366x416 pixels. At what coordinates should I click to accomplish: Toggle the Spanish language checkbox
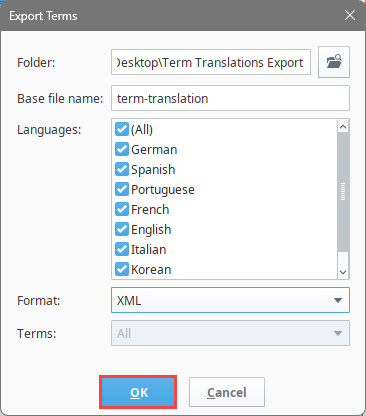point(122,169)
